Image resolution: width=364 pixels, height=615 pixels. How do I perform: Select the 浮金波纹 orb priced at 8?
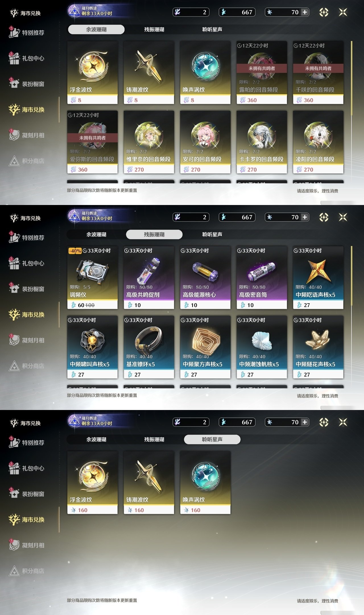tap(92, 73)
